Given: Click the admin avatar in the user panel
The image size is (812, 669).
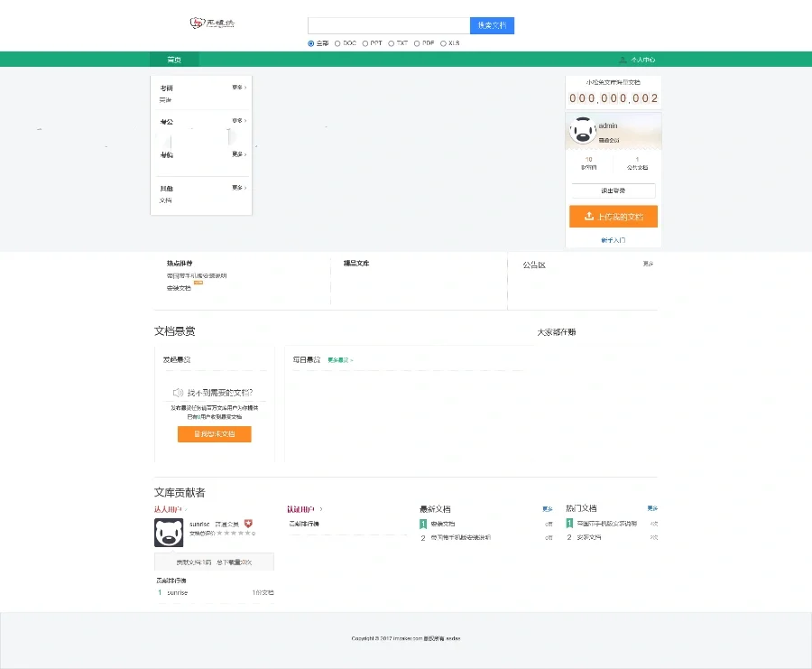Looking at the screenshot, I should pos(583,132).
